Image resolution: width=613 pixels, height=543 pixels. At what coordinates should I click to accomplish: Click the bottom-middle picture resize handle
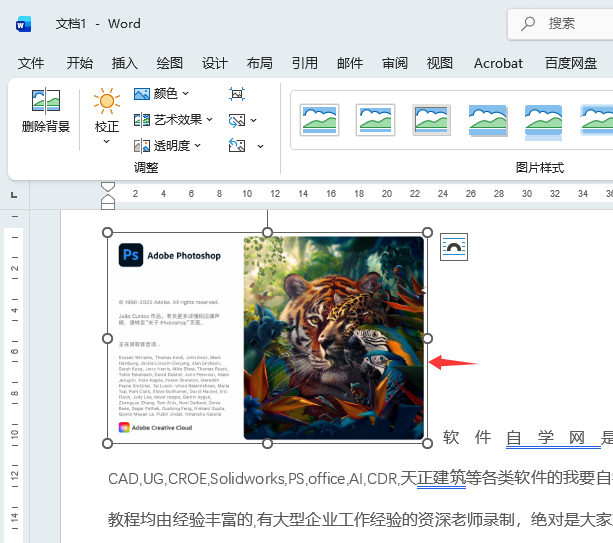pyautogui.click(x=267, y=443)
